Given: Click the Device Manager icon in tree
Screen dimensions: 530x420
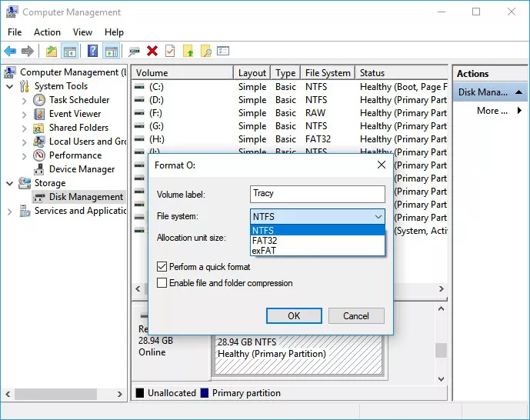Looking at the screenshot, I should 40,169.
